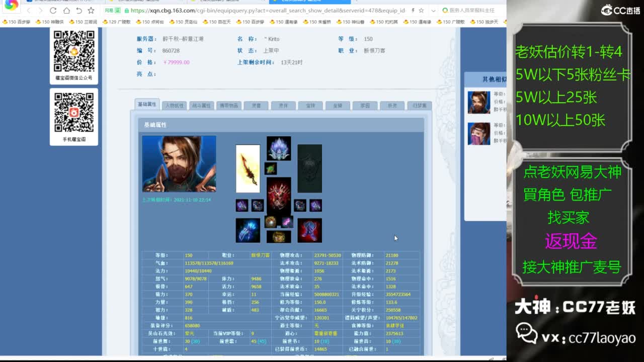Reload the page with the refresh icon

[x=53, y=11]
